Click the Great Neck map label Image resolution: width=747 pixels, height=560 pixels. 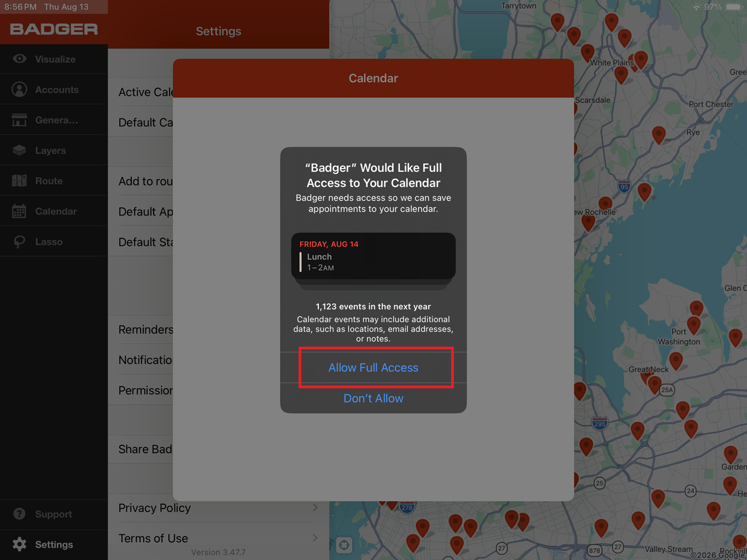(649, 369)
